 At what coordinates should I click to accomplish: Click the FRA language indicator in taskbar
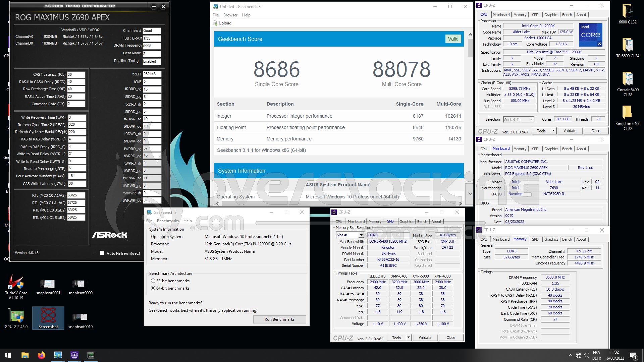(596, 353)
